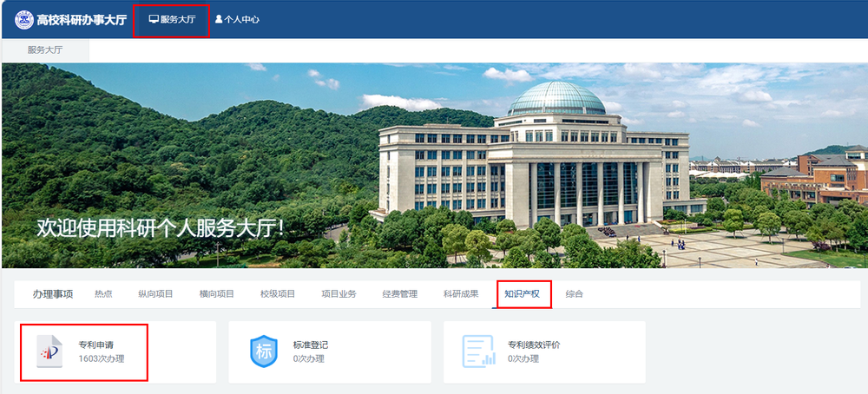
Task: Switch to the 纵向项目 tab
Action: tap(155, 294)
